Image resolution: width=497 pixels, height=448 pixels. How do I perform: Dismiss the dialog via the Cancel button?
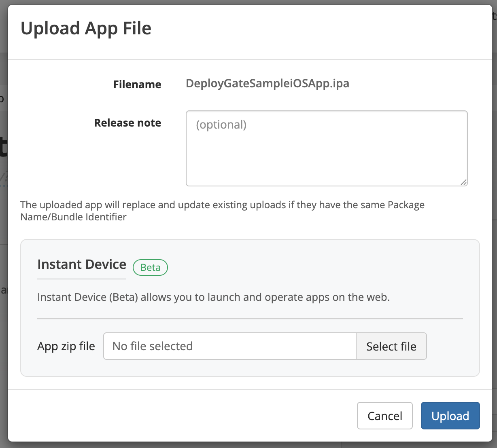tap(384, 416)
